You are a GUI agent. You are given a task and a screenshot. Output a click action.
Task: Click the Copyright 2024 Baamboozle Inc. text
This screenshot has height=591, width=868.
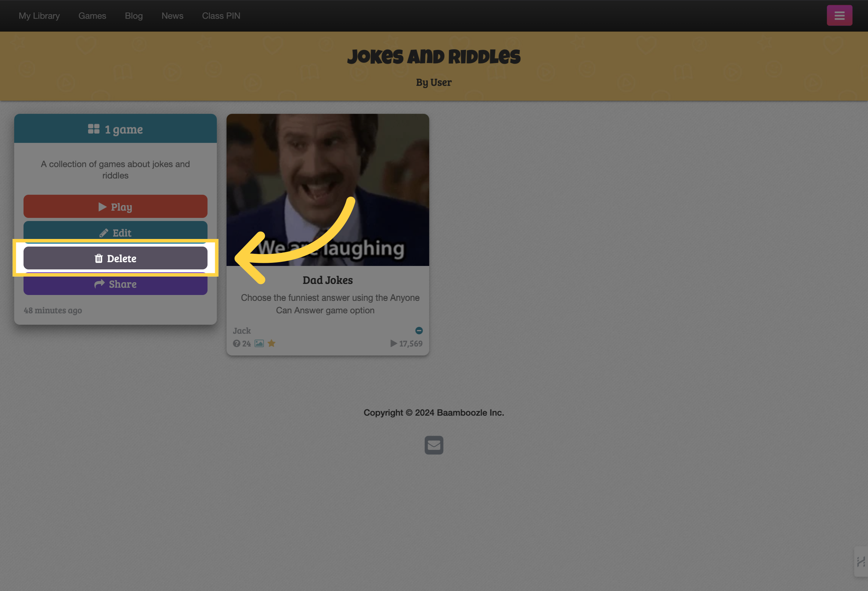(434, 413)
